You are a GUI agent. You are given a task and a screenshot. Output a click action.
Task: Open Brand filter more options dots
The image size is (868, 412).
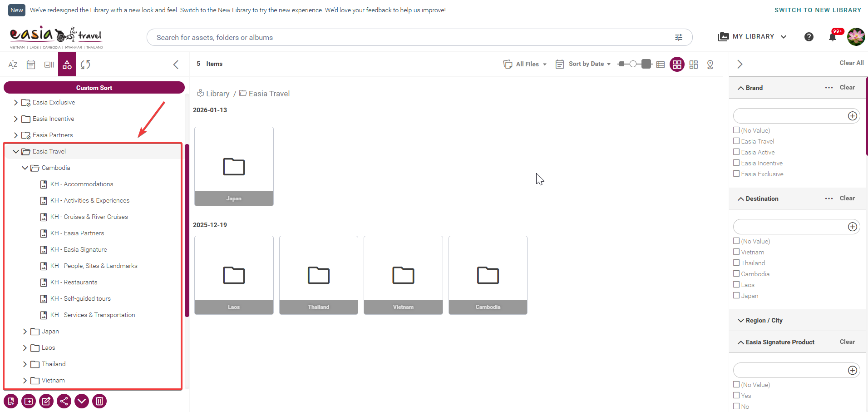click(829, 88)
